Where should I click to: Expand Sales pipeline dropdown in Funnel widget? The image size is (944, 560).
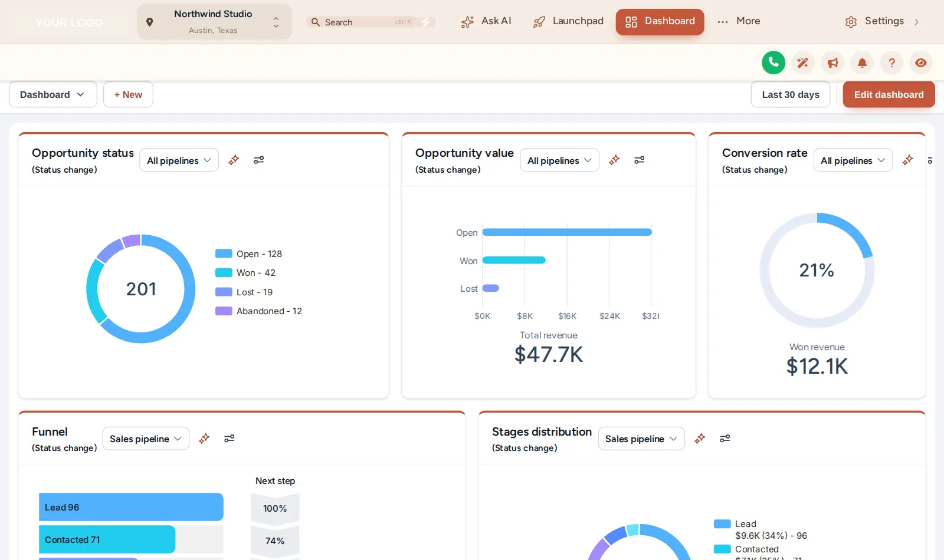point(146,439)
